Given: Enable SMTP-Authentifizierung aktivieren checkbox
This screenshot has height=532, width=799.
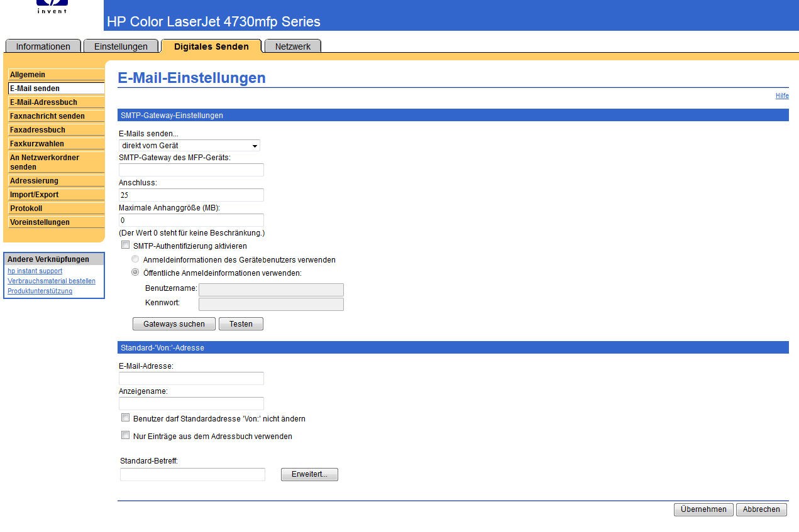Looking at the screenshot, I should (x=125, y=246).
